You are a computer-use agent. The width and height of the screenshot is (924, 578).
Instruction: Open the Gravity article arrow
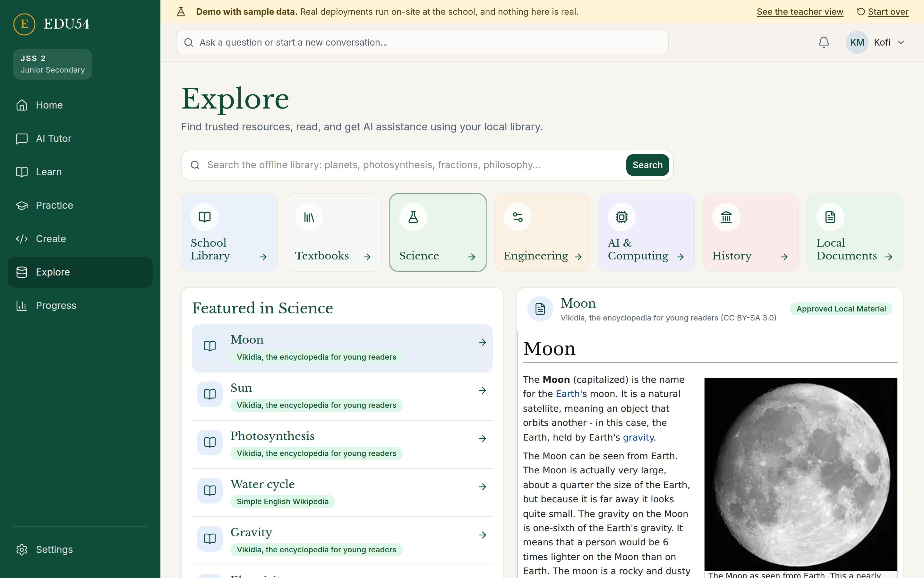click(x=483, y=535)
